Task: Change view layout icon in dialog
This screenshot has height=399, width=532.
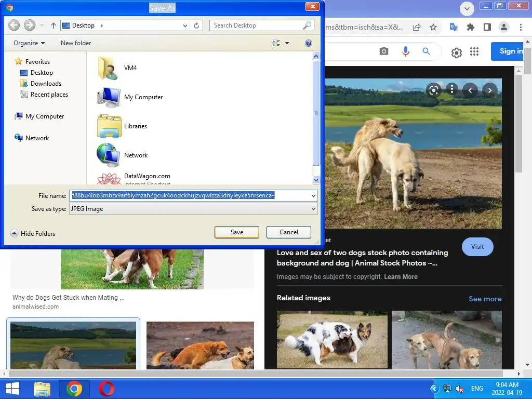Action: pyautogui.click(x=276, y=43)
